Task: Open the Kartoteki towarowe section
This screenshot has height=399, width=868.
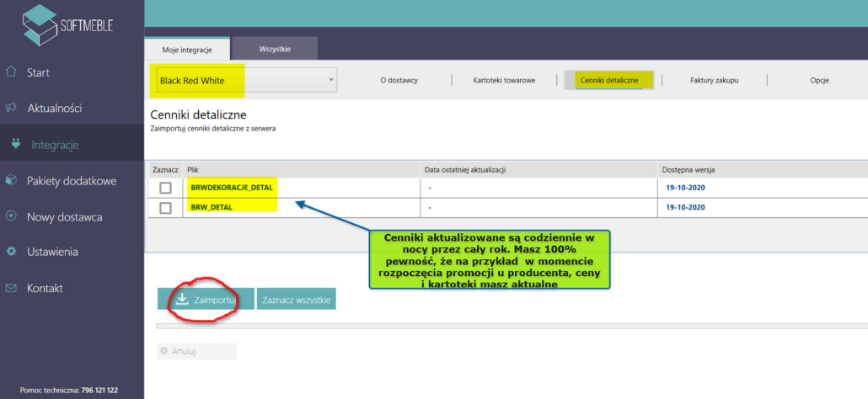Action: coord(504,81)
